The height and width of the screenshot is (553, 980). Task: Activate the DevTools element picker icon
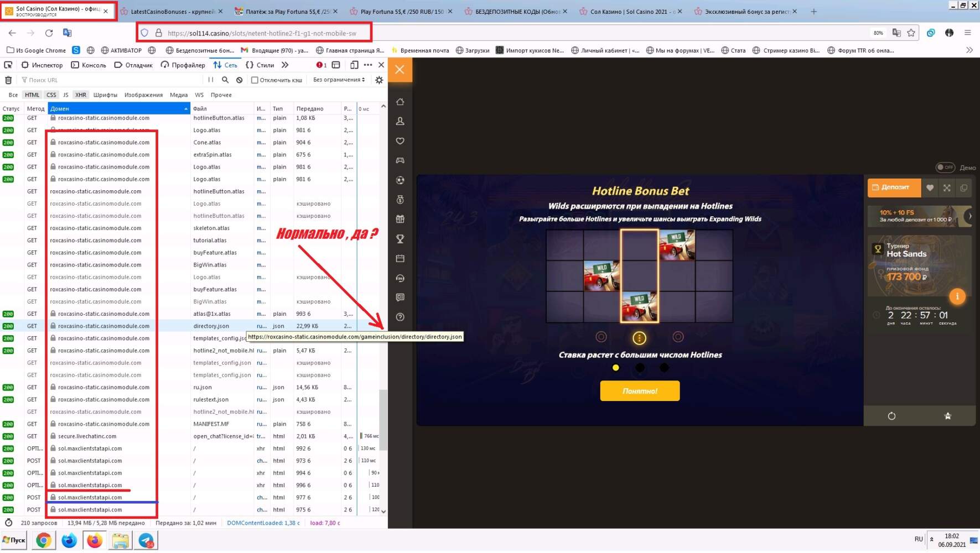8,65
